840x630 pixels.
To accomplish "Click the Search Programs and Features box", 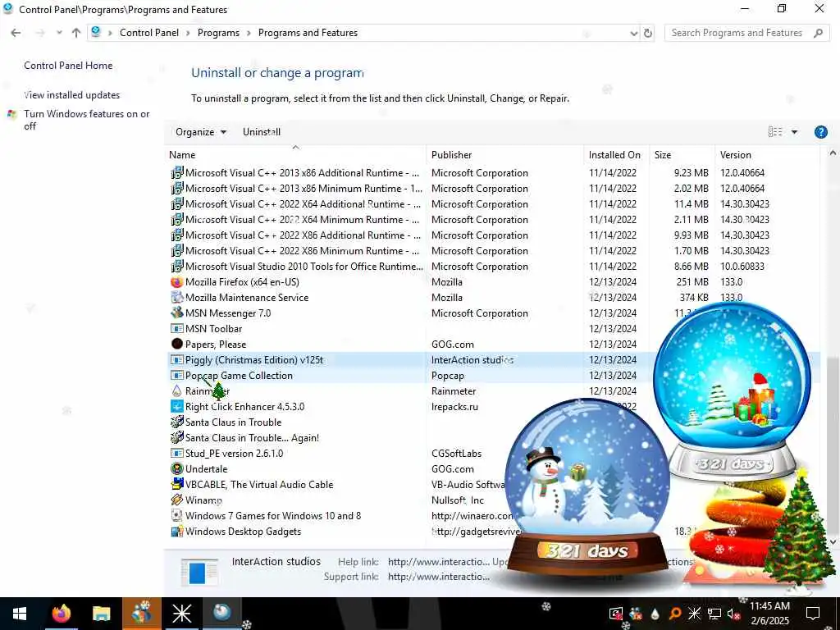I will [x=746, y=33].
